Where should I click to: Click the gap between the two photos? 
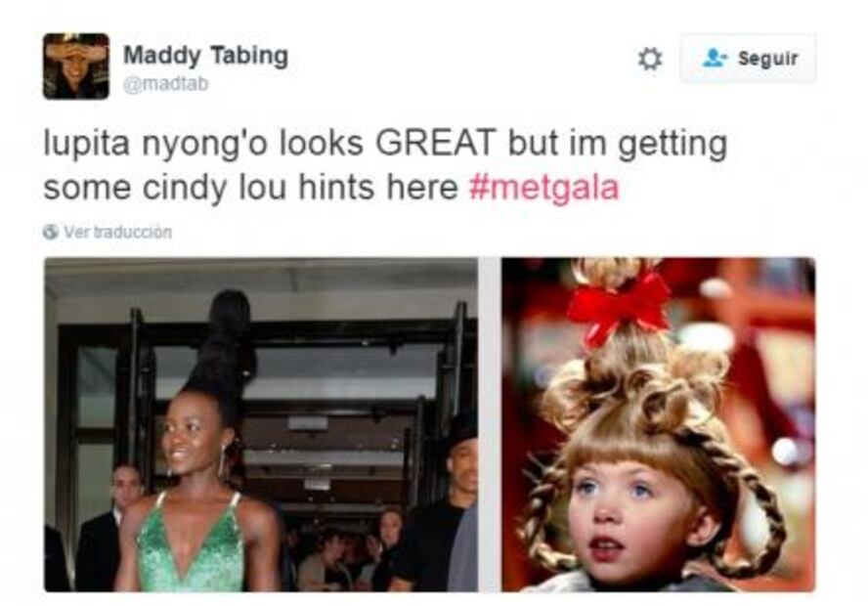coord(490,424)
